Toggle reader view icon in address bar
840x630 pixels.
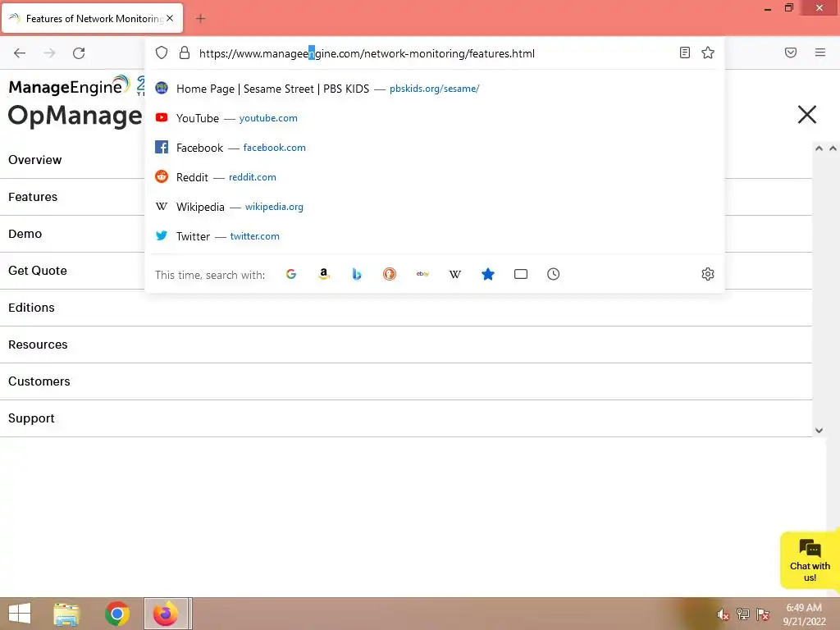pos(685,52)
